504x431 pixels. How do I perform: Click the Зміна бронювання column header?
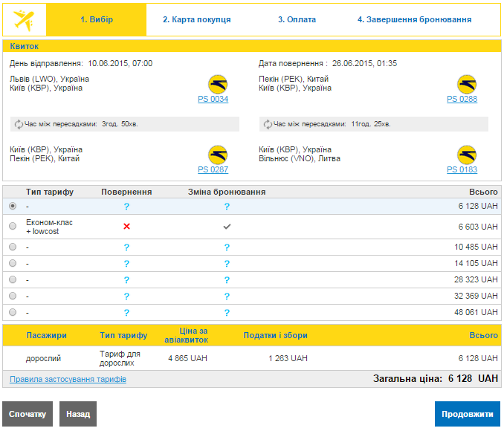click(x=227, y=192)
